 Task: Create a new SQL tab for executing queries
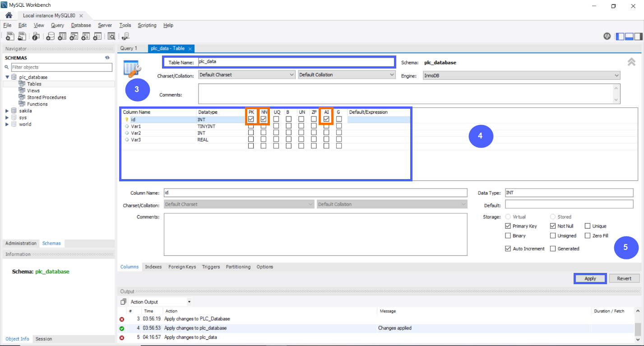pyautogui.click(x=9, y=36)
